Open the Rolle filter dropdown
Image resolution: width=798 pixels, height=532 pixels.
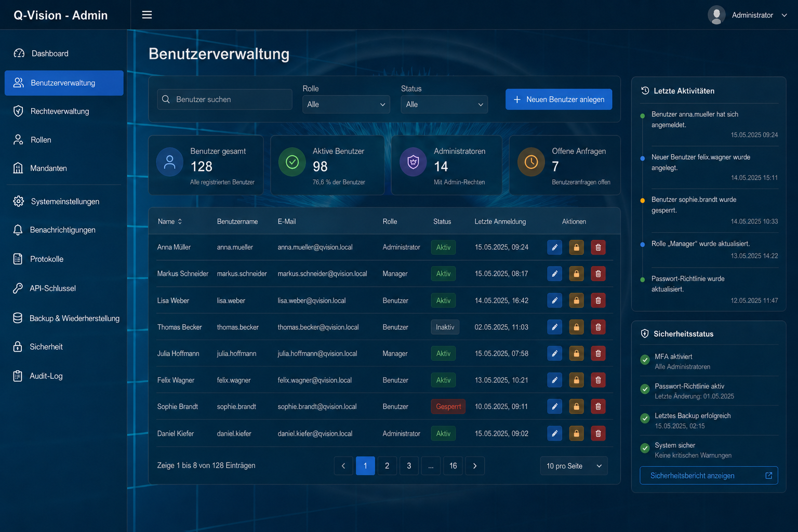click(346, 104)
